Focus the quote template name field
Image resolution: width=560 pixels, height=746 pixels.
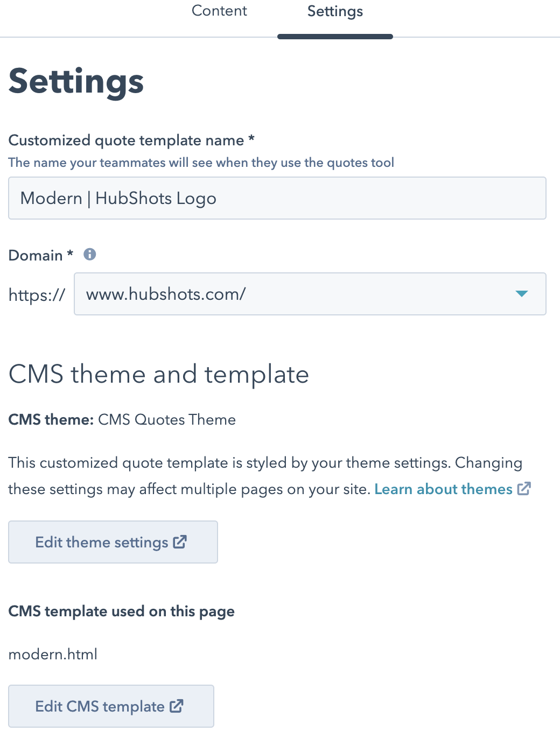coord(277,198)
